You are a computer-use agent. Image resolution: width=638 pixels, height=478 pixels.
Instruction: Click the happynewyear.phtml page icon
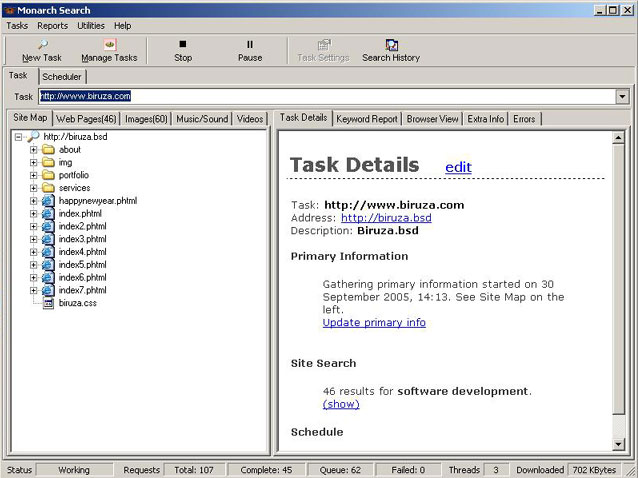[x=48, y=201]
